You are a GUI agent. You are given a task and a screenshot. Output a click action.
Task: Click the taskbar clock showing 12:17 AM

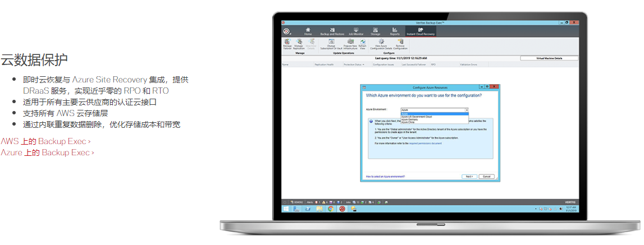[570, 209]
